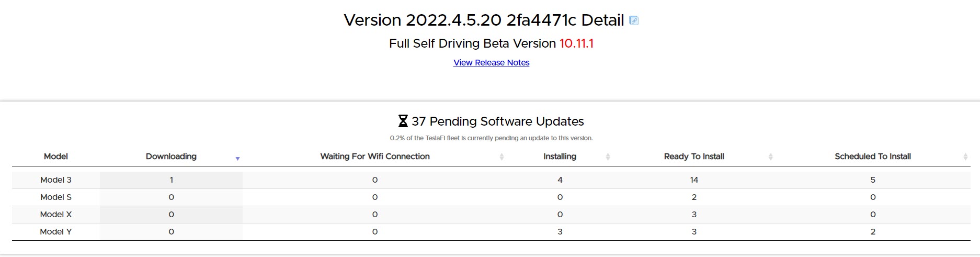
Task: Click the hourglass icon before Pending Software Updates
Action: (x=403, y=121)
